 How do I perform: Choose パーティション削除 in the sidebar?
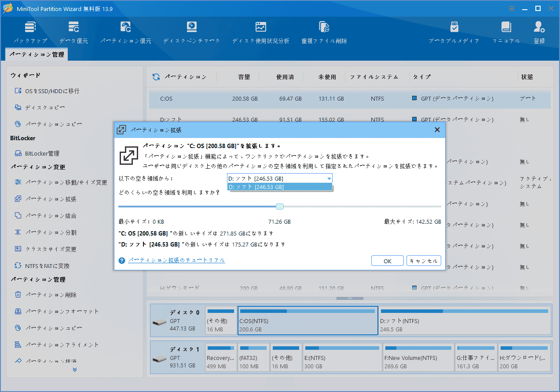click(46, 295)
